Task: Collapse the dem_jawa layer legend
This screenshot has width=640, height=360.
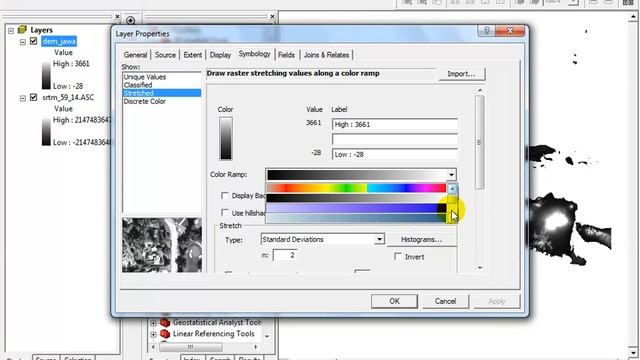Action: click(23, 42)
